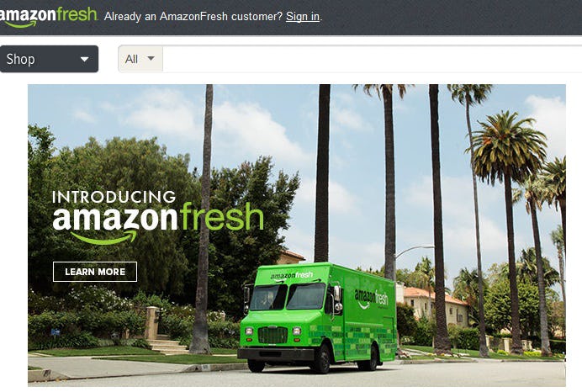Screen dimensions: 582x392
Task: Click the truck's front grille
Action: [272, 335]
